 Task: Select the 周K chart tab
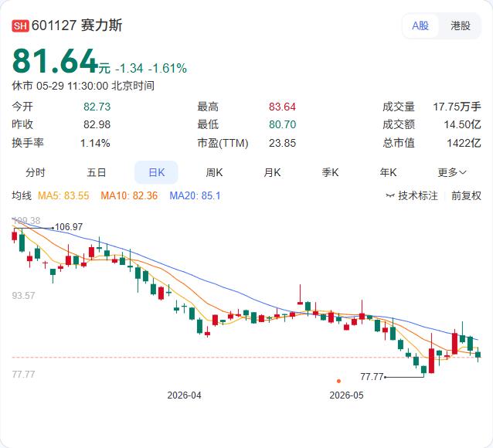pos(214,172)
